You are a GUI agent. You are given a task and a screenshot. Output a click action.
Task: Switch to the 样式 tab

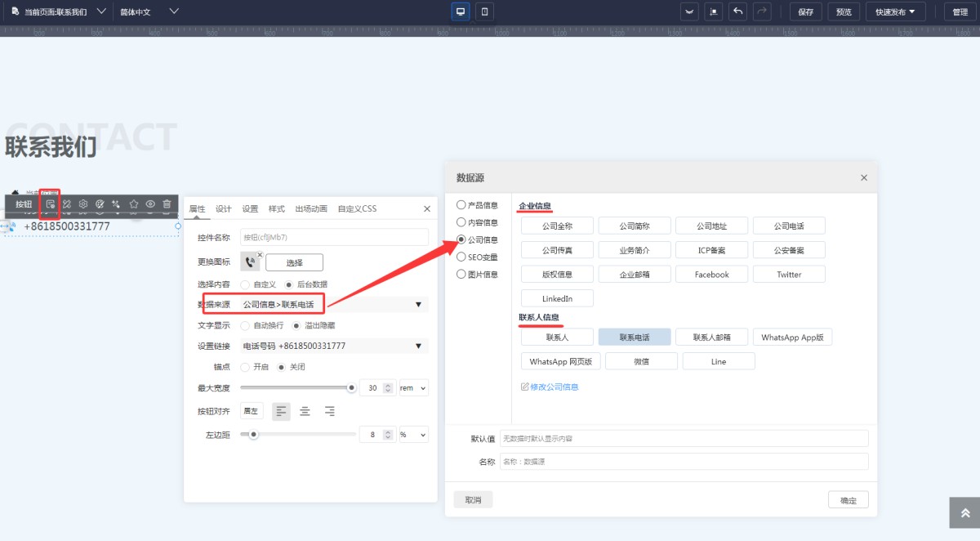tap(277, 209)
